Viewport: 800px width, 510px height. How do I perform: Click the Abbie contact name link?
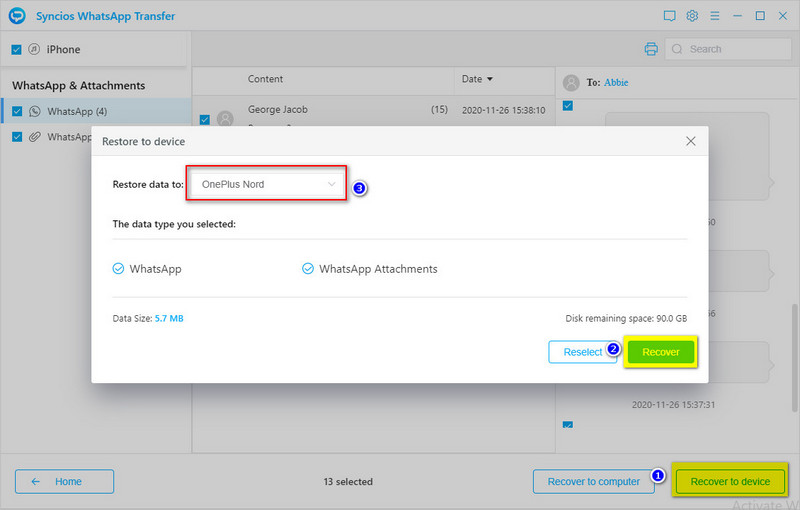(x=616, y=83)
